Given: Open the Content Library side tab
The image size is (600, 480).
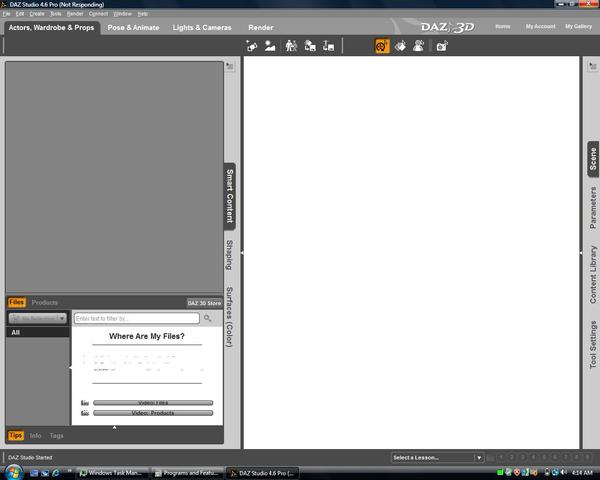Looking at the screenshot, I should click(x=593, y=274).
